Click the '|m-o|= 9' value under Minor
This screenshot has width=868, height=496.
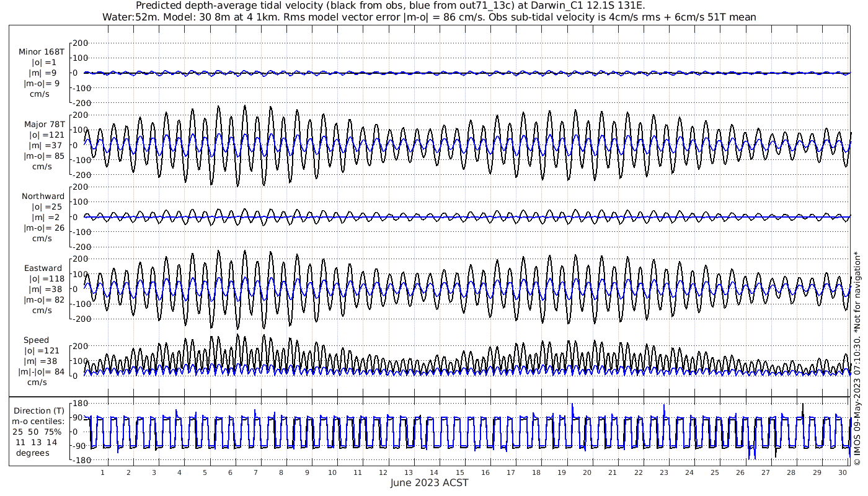coord(42,84)
